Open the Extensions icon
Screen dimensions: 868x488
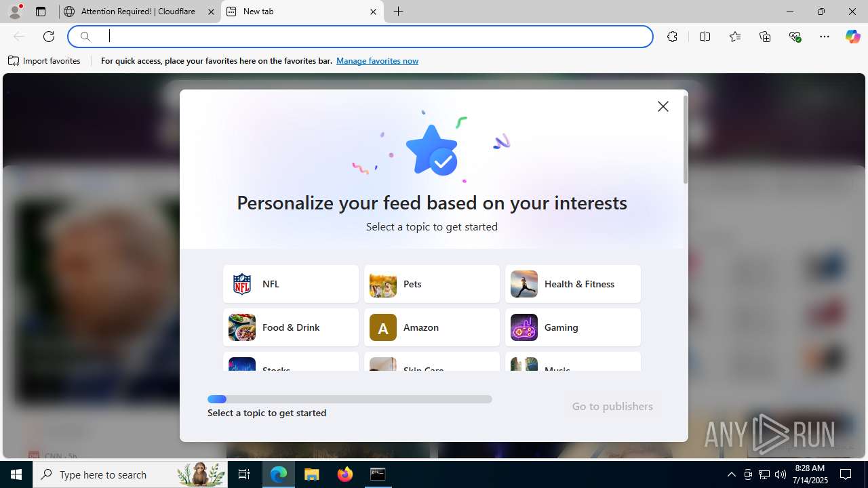pos(672,37)
